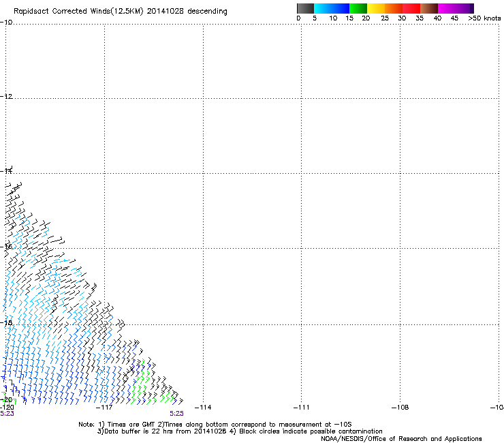Click the -108 longitude axis label

tap(400, 408)
